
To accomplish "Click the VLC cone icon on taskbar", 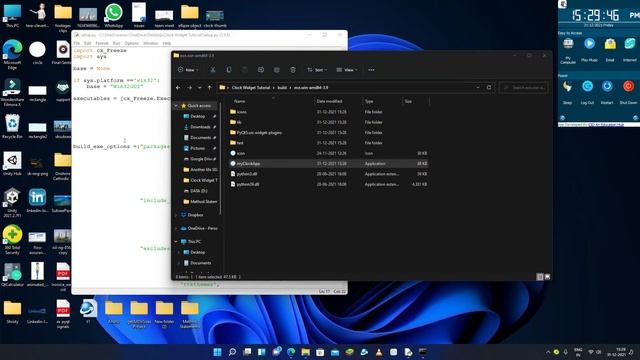I will pos(379,352).
